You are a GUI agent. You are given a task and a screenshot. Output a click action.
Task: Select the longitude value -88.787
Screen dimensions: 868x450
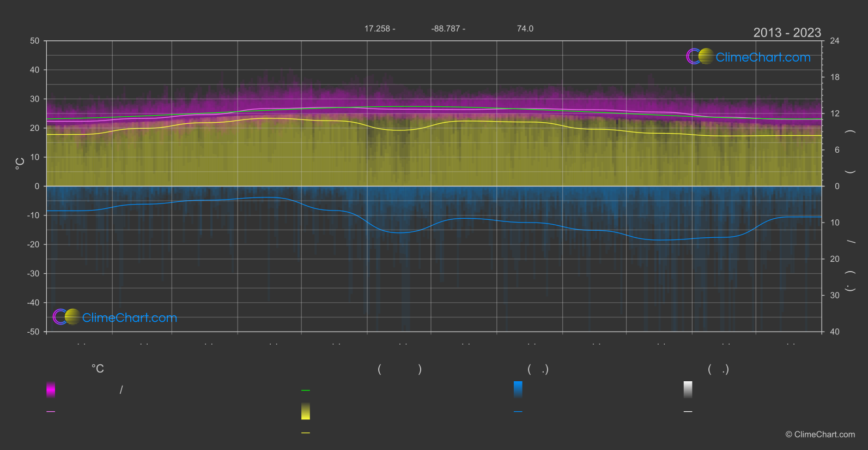click(446, 28)
